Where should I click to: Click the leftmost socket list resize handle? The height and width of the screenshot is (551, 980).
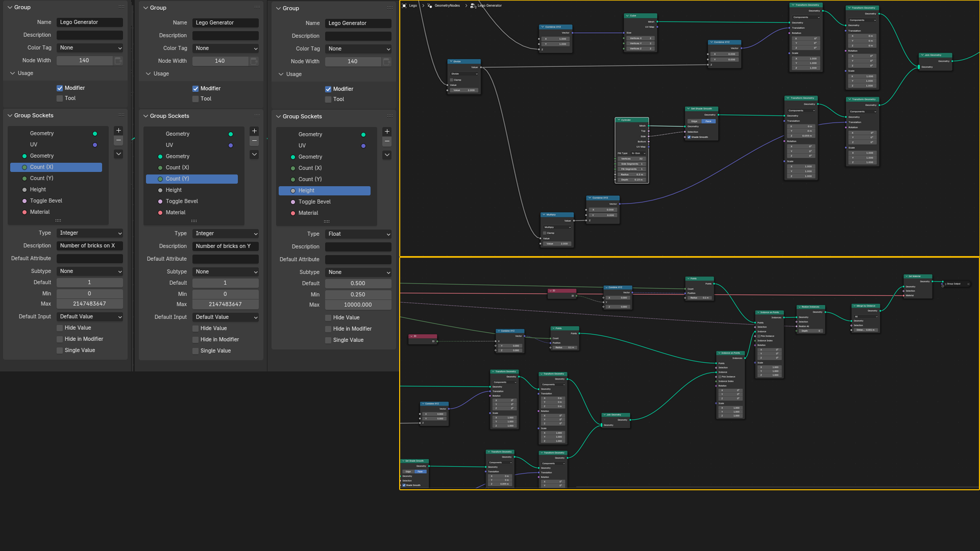click(x=58, y=220)
